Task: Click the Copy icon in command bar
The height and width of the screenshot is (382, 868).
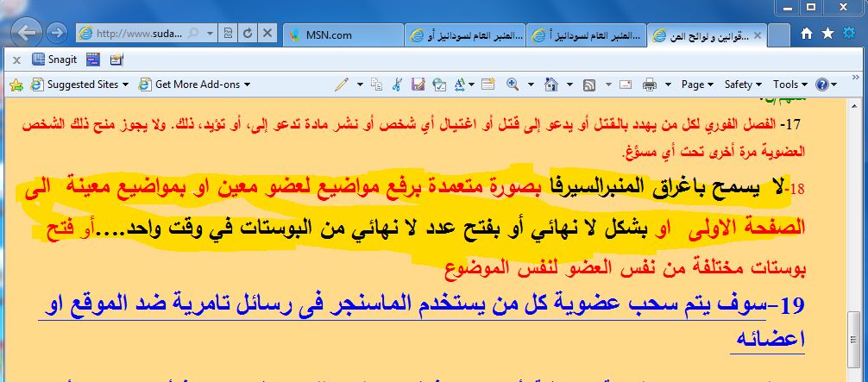Action: 377,85
